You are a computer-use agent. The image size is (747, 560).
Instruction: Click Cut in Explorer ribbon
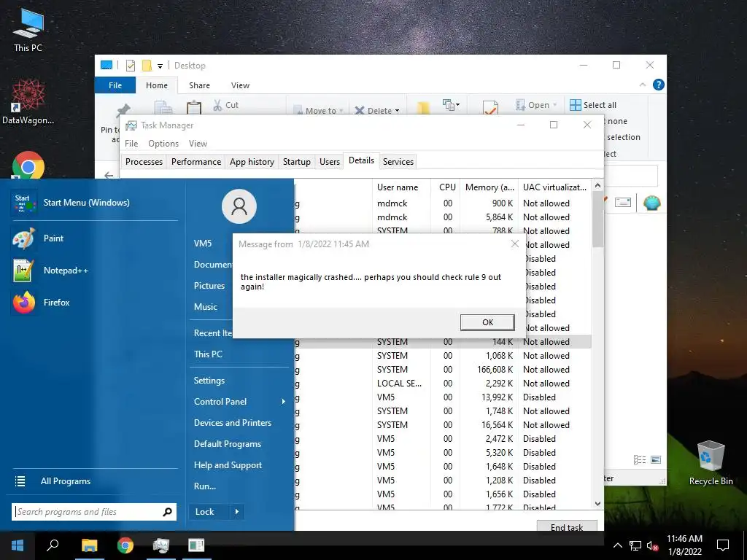pos(226,105)
